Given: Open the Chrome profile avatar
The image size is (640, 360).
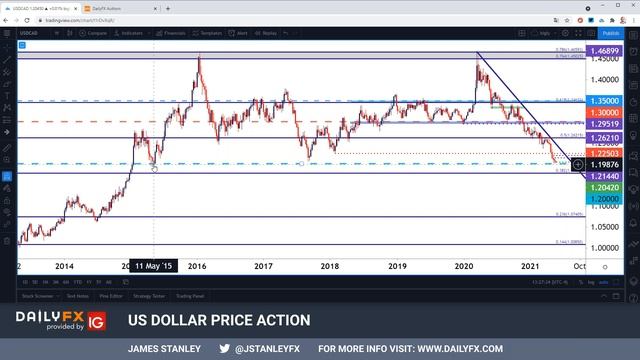Looking at the screenshot, I should [622, 20].
